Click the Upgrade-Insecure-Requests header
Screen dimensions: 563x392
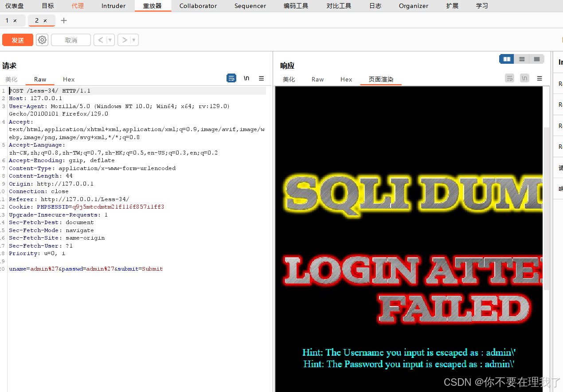pos(58,215)
